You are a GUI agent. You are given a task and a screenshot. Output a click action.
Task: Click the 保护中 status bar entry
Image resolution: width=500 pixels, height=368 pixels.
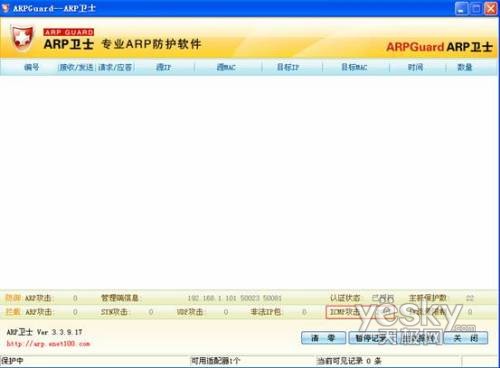(x=12, y=361)
